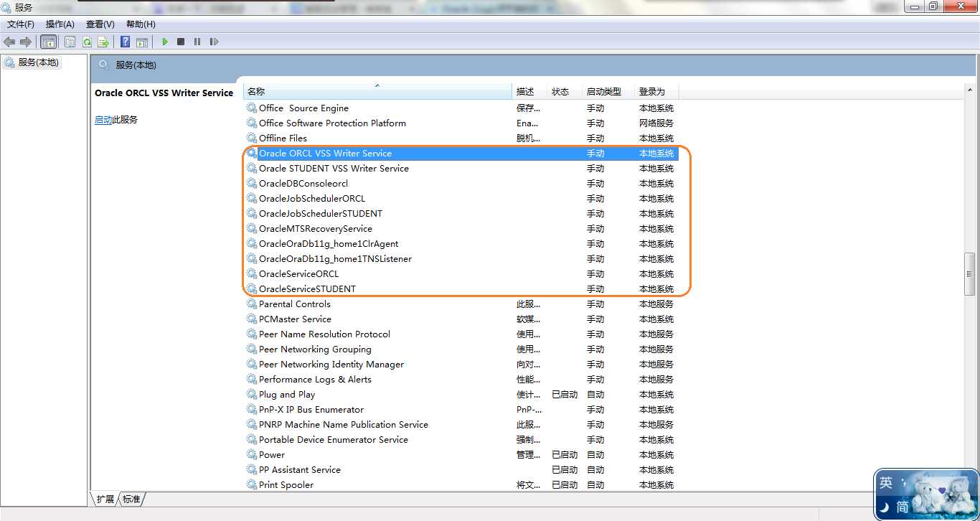This screenshot has width=980, height=521.
Task: Select PnP-X IP Bus Enumerator service
Action: coord(461,409)
